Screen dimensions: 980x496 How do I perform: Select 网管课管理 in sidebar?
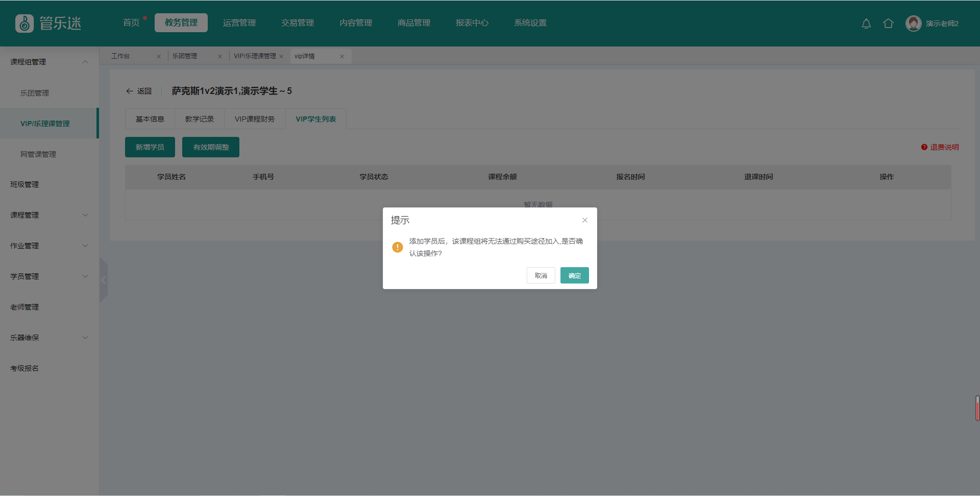coord(38,154)
